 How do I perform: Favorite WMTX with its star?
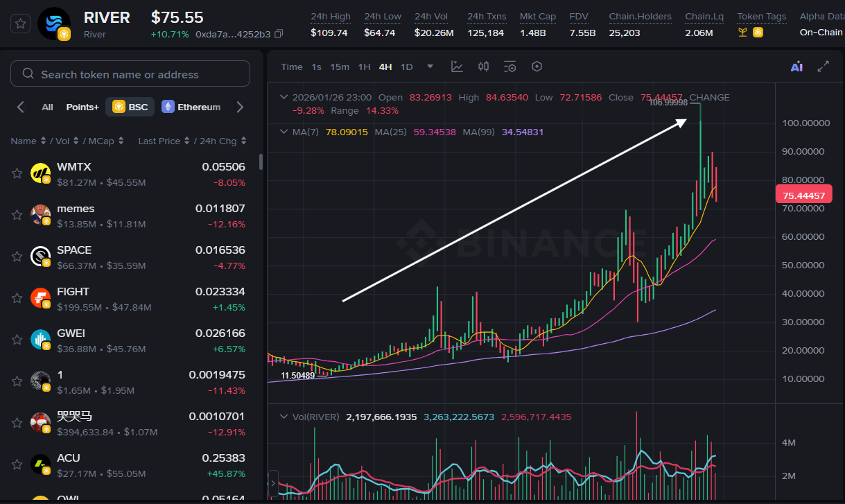17,174
